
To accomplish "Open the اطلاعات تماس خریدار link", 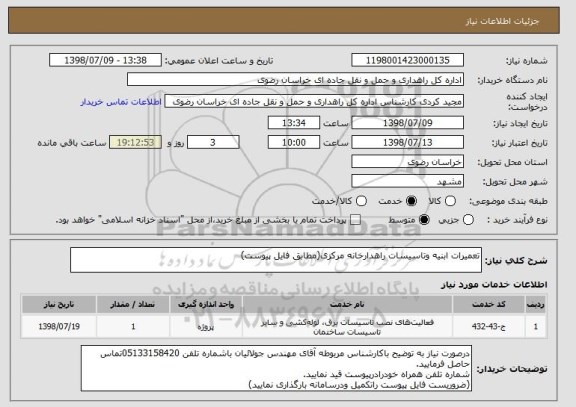I will (x=121, y=102).
